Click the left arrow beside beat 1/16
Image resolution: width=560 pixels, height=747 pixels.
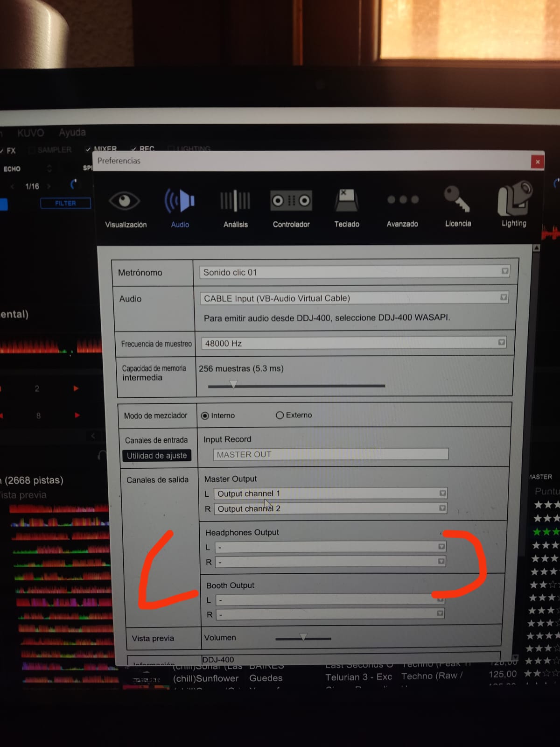click(13, 186)
